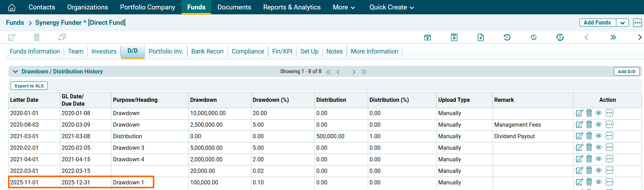Open the More dropdown in navigation bar
Screen dimensions: 644x190
click(344, 7)
